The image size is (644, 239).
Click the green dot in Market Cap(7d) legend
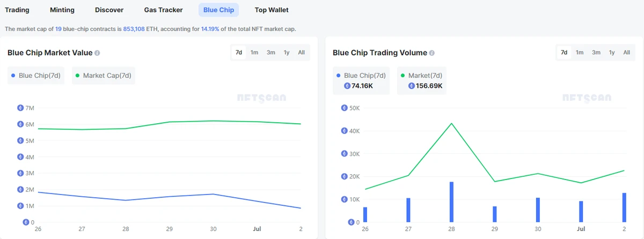(77, 76)
